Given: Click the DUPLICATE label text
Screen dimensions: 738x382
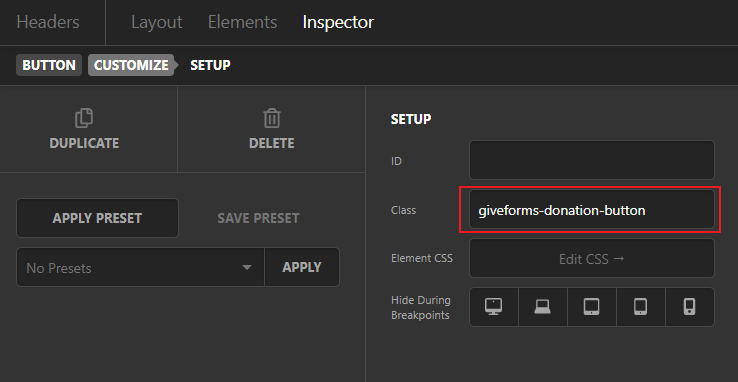Looking at the screenshot, I should click(84, 143).
